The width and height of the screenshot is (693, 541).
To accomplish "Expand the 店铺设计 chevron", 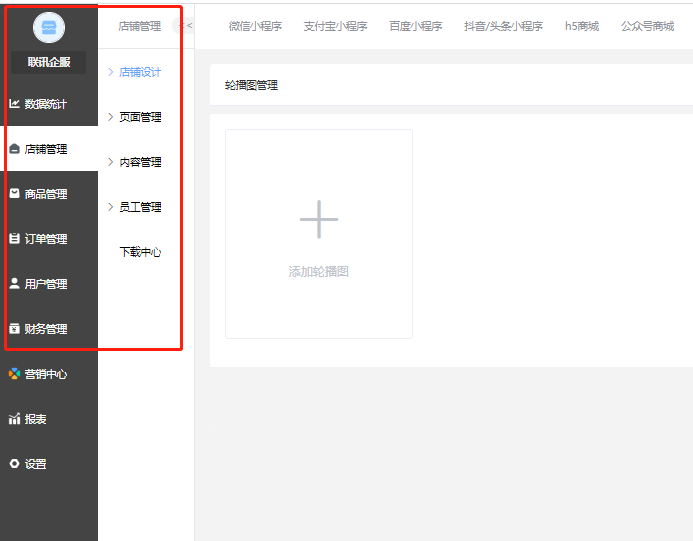I will pos(110,72).
